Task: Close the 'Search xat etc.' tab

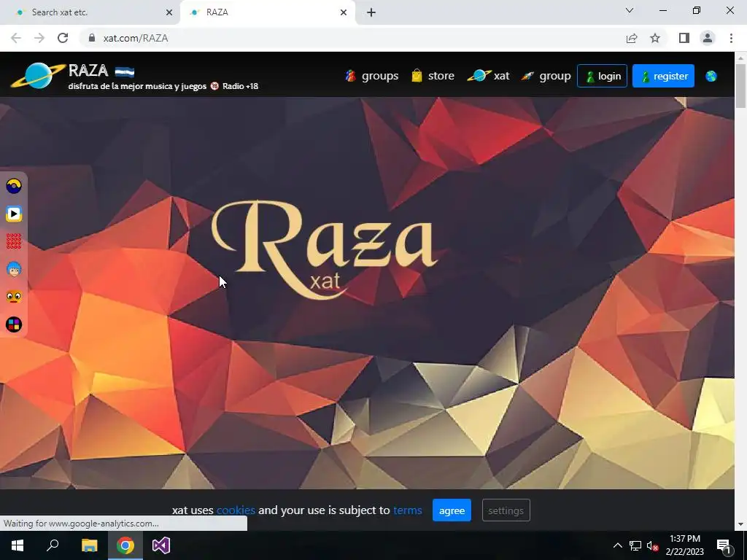Action: pyautogui.click(x=169, y=12)
